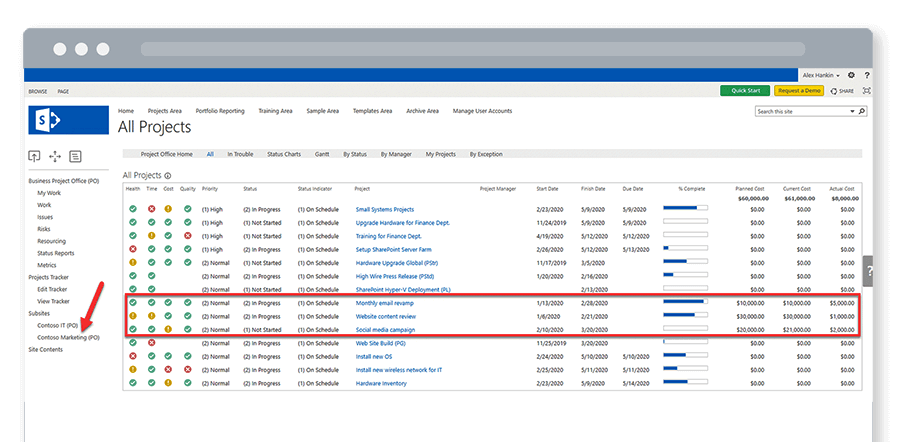Click the upload icon above the sidebar

[35, 156]
